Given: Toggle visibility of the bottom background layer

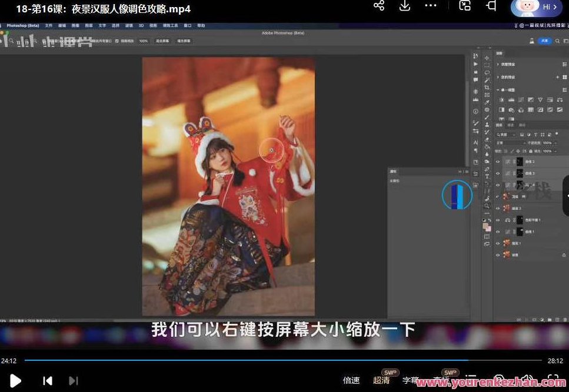Looking at the screenshot, I should pos(498,254).
